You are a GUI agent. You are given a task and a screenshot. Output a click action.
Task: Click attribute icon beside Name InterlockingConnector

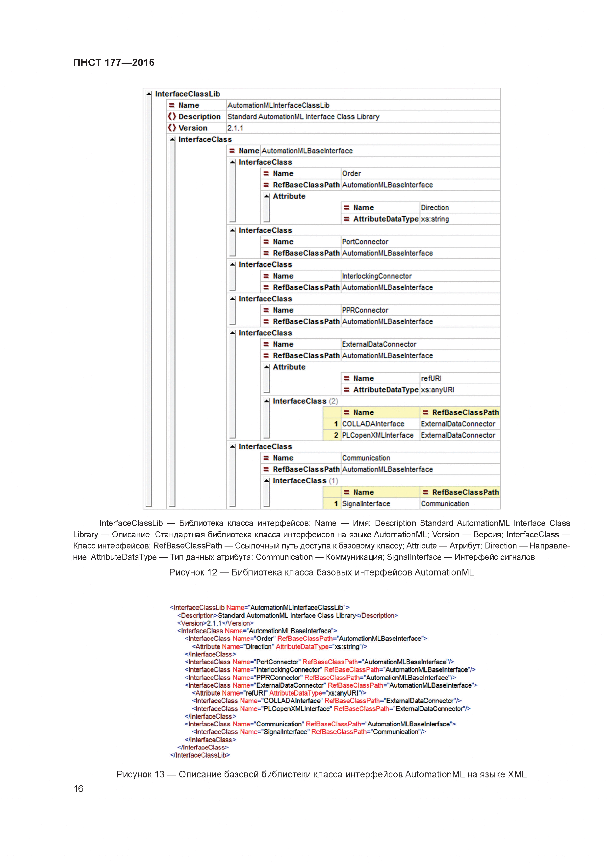tap(266, 276)
